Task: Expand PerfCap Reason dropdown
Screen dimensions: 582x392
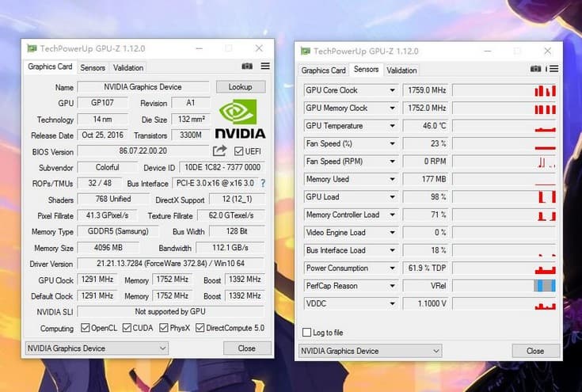Action: tap(392, 286)
